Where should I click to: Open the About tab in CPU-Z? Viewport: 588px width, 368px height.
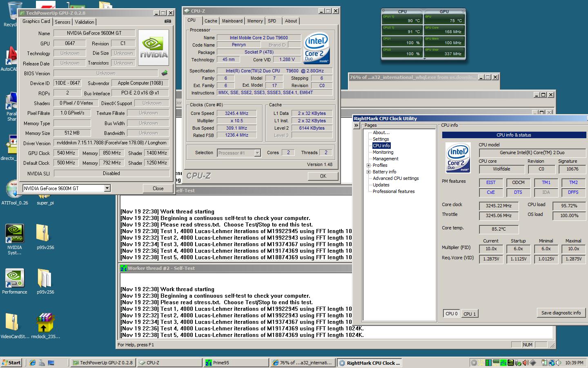pos(291,21)
